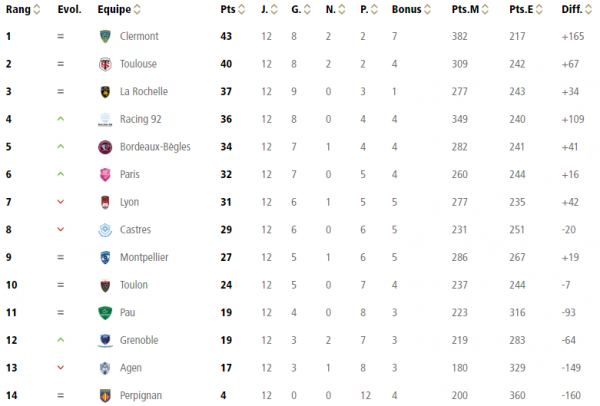Viewport: 600px width, 406px height.
Task: Sort by Diff. column arrows
Action: 590,9
